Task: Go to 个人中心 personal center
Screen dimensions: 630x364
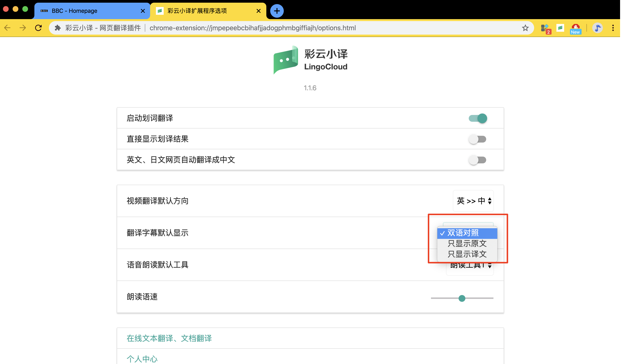Action: (x=142, y=358)
